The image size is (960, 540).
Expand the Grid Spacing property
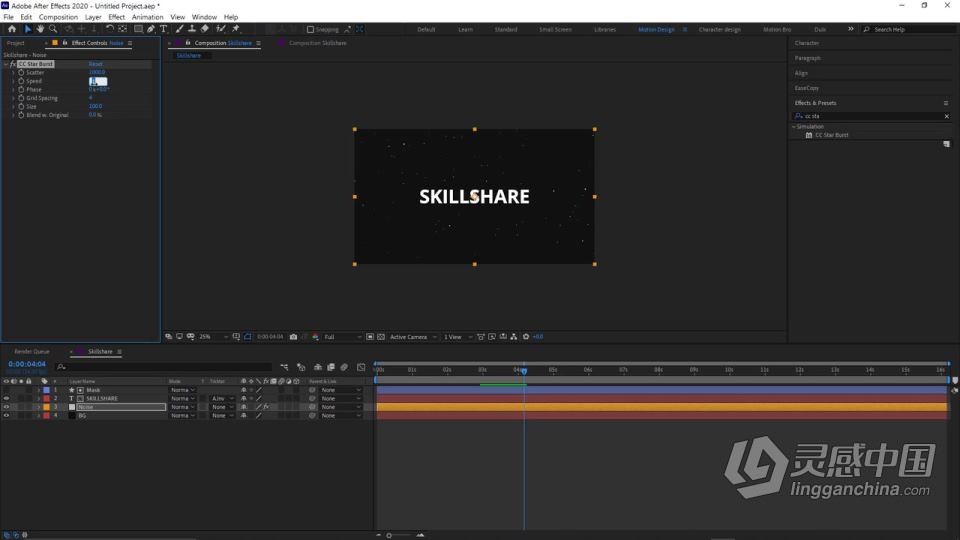(x=13, y=98)
